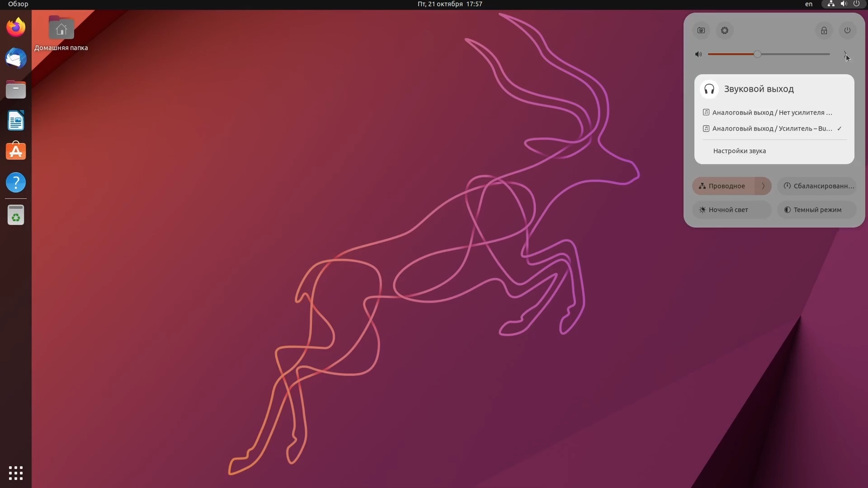Open the Домашняя папка desktop folder
This screenshot has width=868, height=488.
pos(61,34)
